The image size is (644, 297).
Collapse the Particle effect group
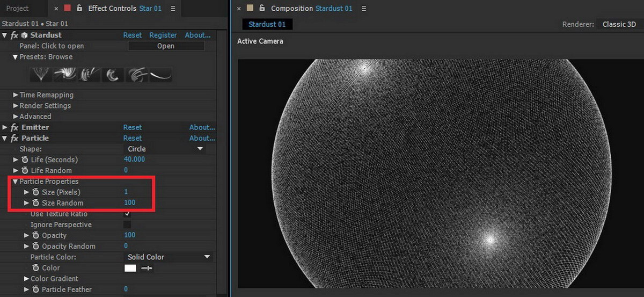click(5, 138)
